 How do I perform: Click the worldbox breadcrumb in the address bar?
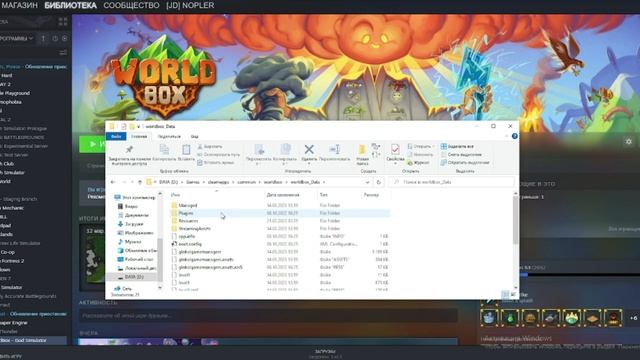click(x=273, y=182)
